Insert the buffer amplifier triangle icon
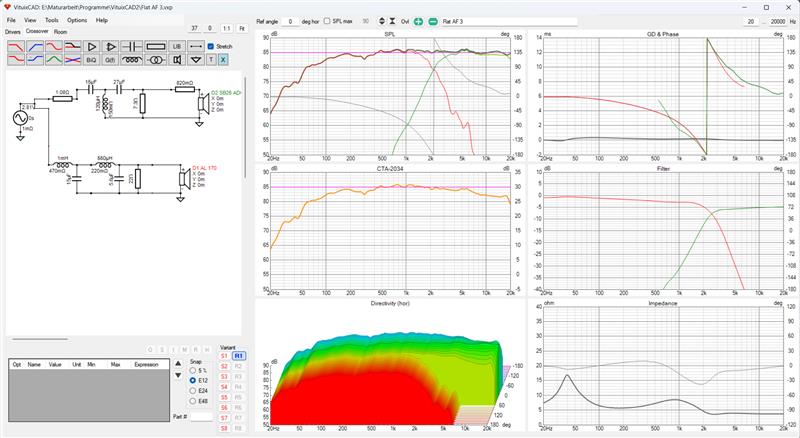Screen dimensions: 800x438 (91, 46)
